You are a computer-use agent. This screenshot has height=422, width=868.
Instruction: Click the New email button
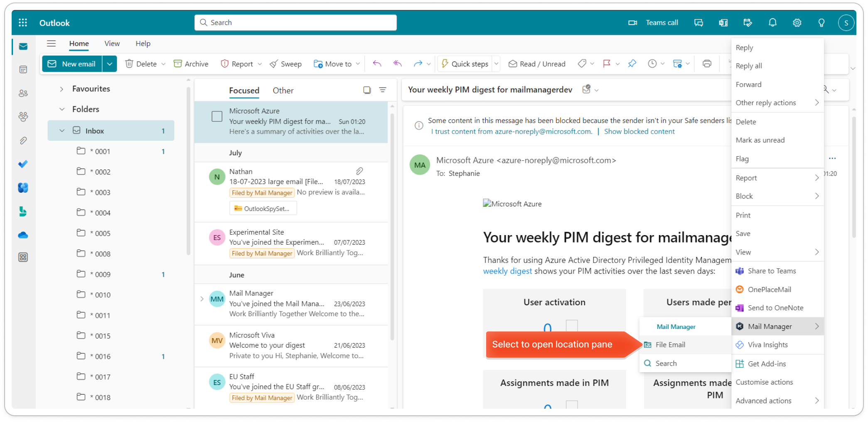pyautogui.click(x=72, y=64)
